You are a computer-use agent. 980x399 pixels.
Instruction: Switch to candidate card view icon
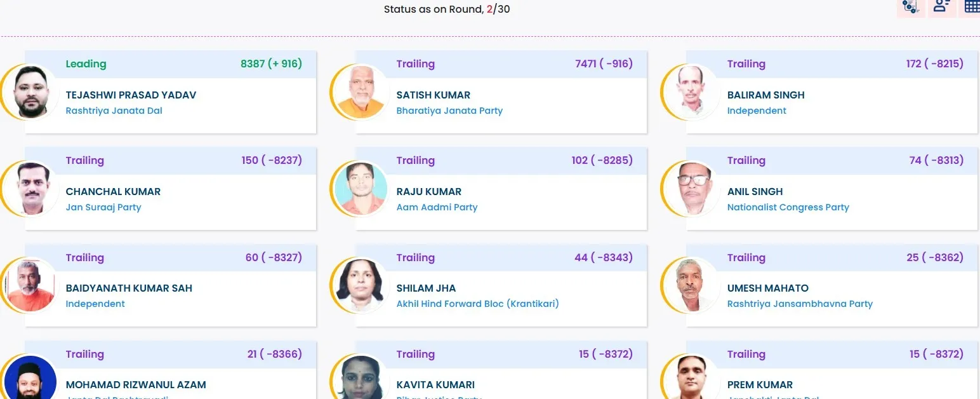point(941,7)
